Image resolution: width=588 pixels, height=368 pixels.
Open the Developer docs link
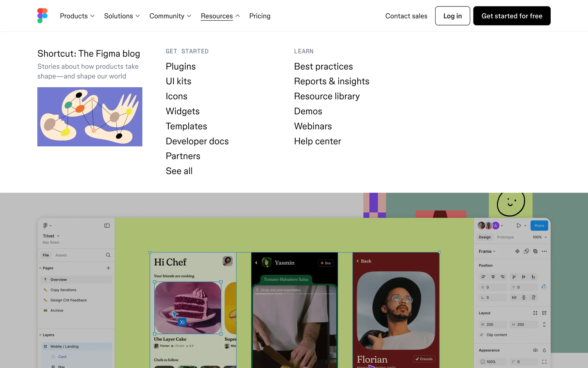pyautogui.click(x=197, y=141)
